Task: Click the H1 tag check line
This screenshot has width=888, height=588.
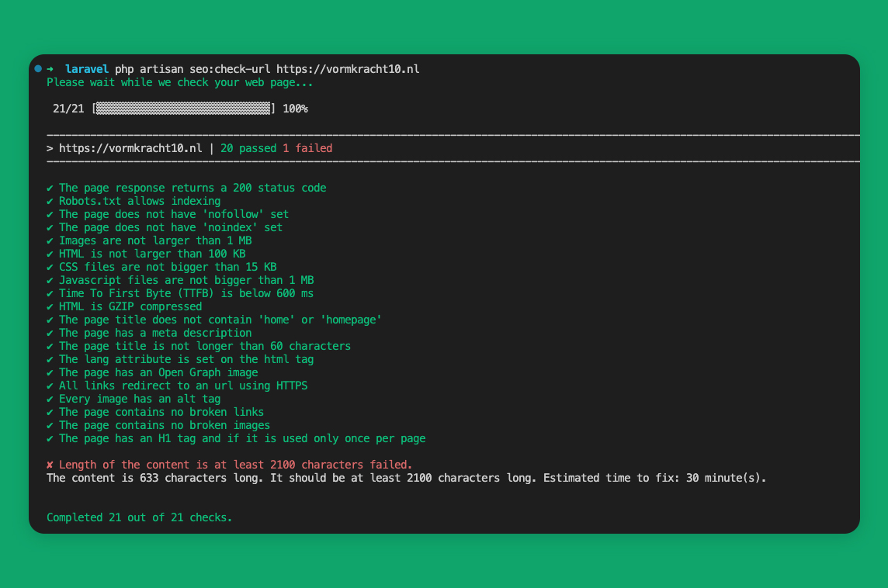Action: coord(242,438)
